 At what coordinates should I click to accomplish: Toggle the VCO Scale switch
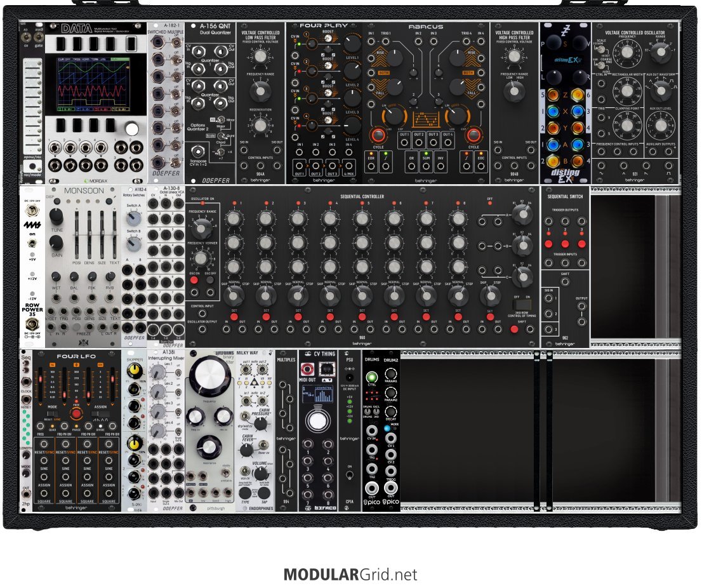[x=601, y=50]
